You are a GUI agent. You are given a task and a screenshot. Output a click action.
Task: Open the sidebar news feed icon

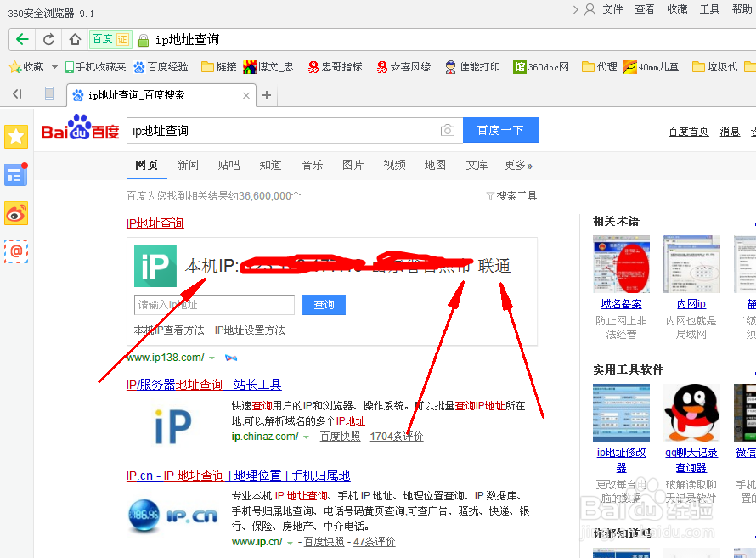16,175
